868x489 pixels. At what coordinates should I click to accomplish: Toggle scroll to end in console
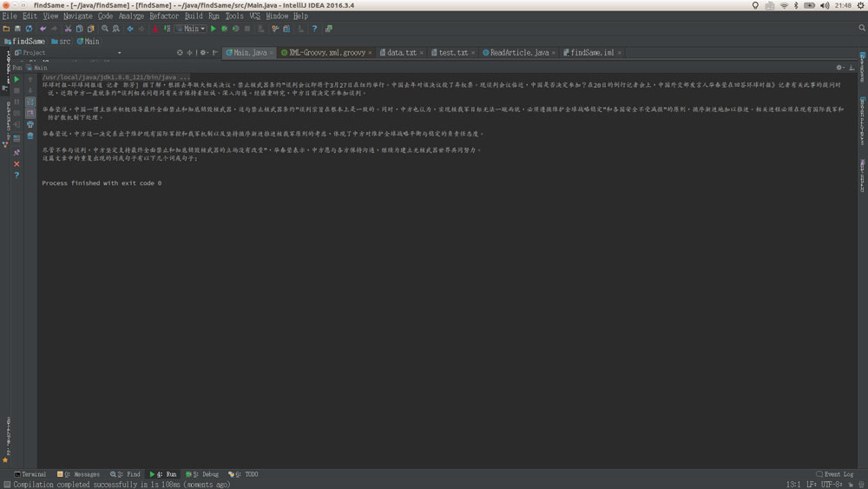click(30, 113)
